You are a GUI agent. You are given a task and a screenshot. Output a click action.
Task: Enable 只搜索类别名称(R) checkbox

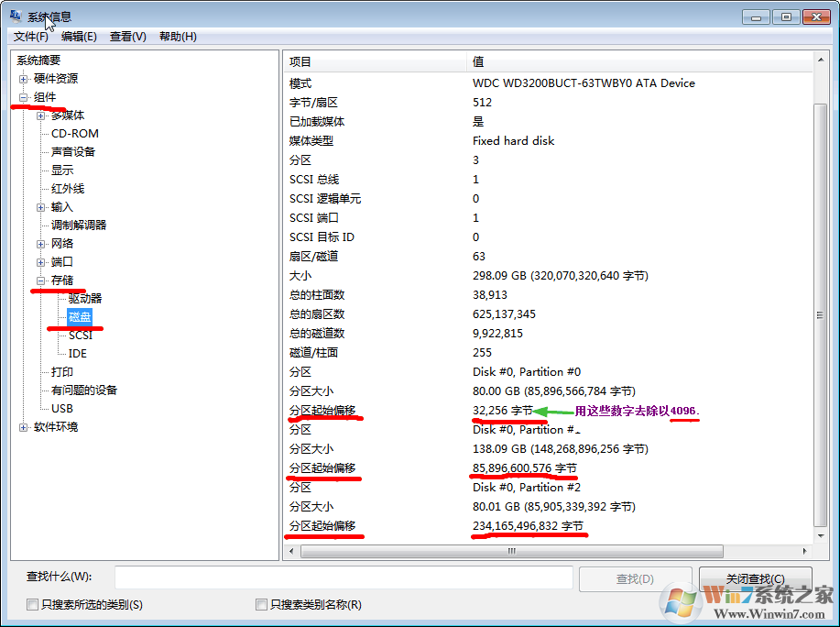pos(261,604)
